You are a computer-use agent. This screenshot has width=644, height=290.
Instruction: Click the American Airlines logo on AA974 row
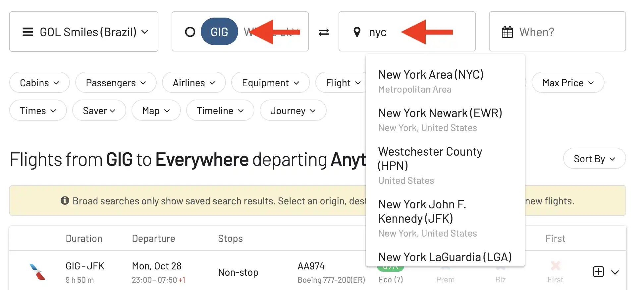click(x=37, y=272)
